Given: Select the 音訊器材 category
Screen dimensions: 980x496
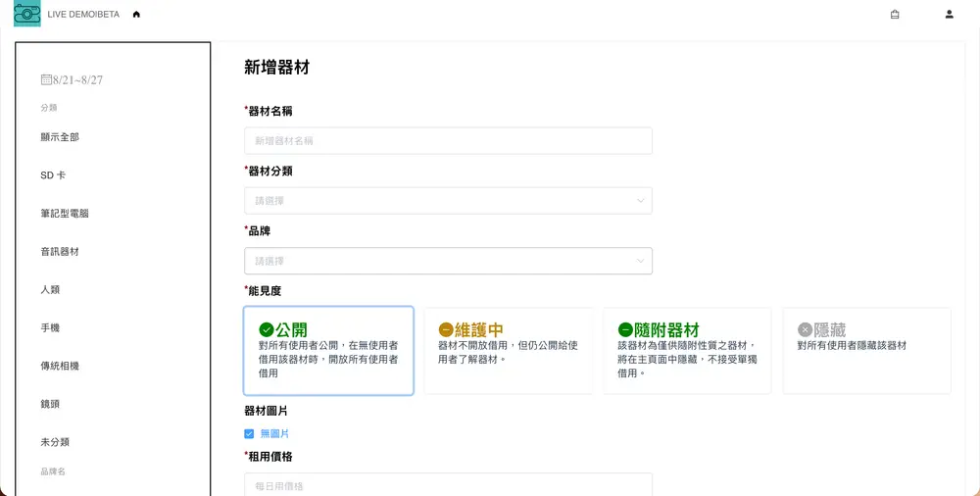Looking at the screenshot, I should (x=60, y=252).
